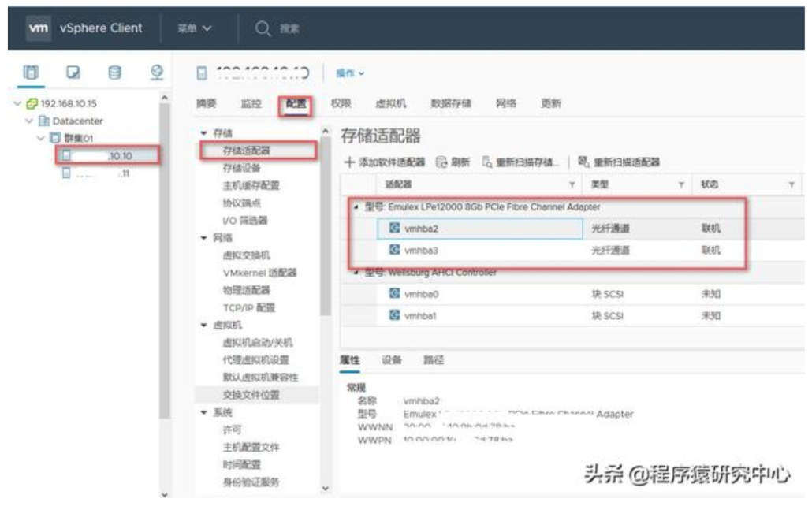812x506 pixels.
Task: Select 主机缓存配置
Action: tap(251, 185)
